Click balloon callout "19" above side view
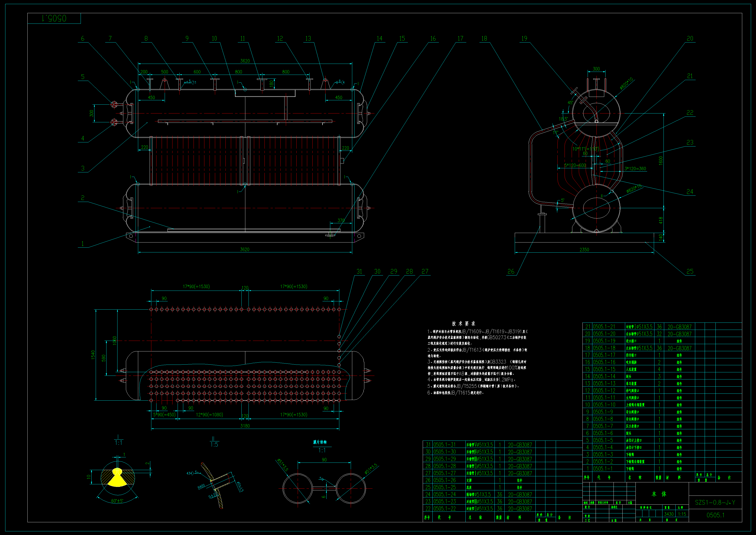 [x=524, y=39]
